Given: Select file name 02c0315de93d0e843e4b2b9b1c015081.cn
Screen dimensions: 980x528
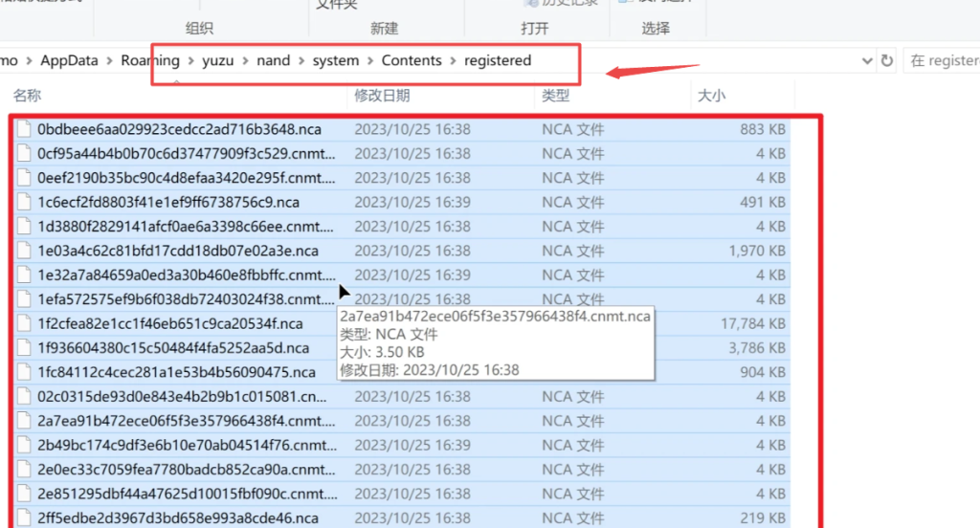Looking at the screenshot, I should [182, 397].
